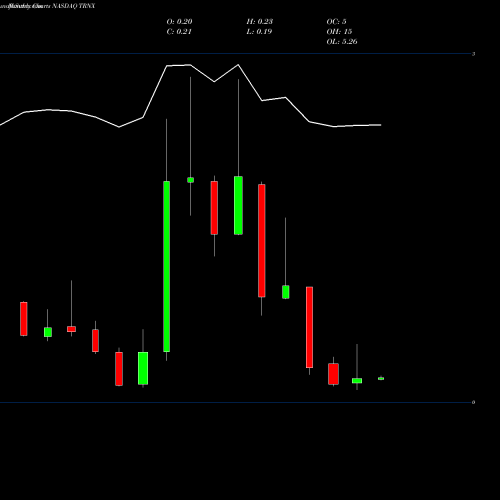
Task: Select the OH: 15 reading
Action: (339, 32)
